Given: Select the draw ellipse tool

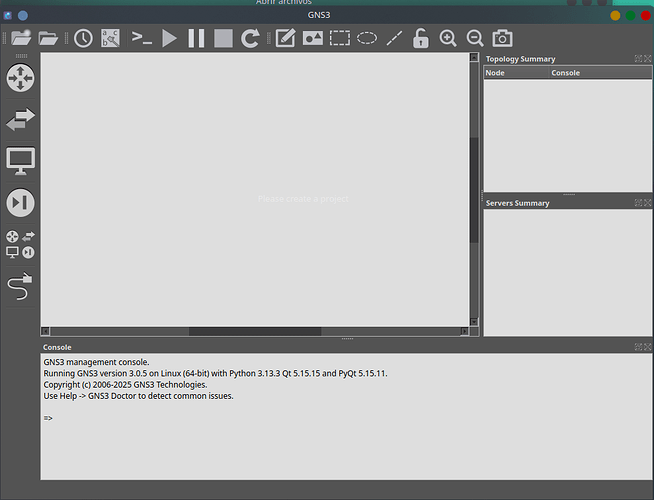Looking at the screenshot, I should pos(367,38).
